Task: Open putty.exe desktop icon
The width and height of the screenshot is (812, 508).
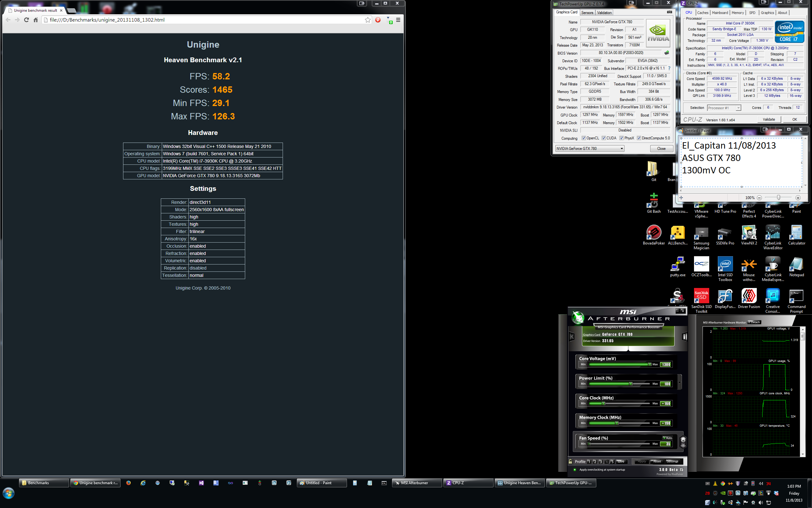Action: click(678, 267)
